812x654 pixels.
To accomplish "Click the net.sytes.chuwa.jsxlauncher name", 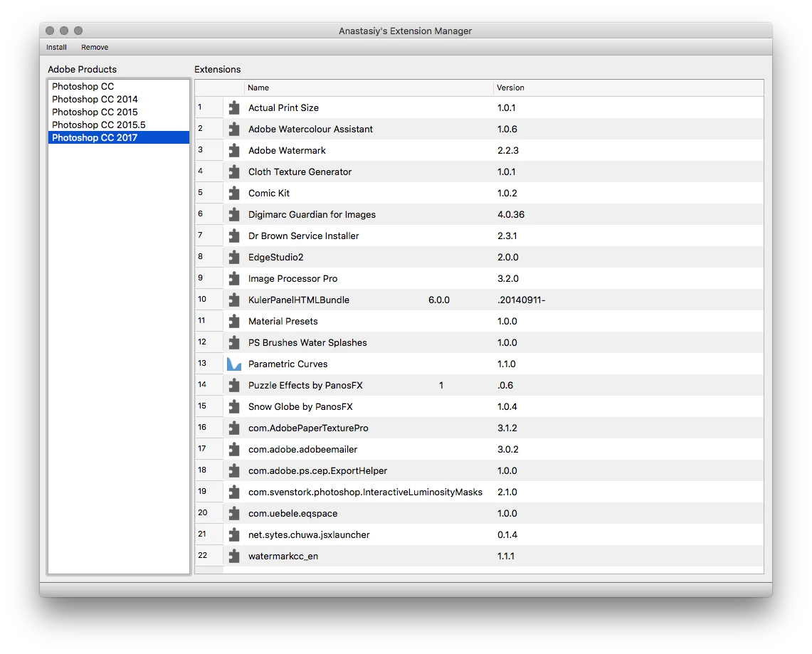I will click(309, 535).
